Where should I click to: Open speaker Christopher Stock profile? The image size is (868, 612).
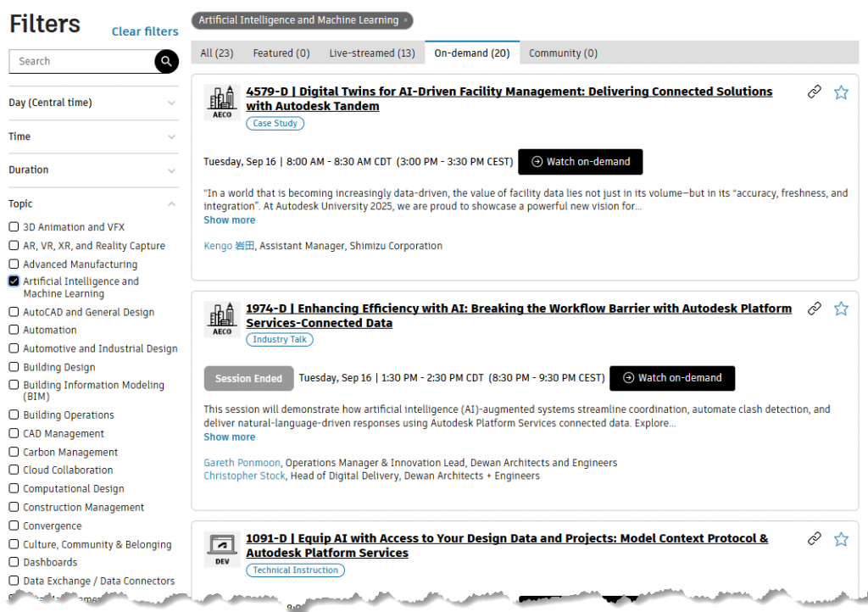pyautogui.click(x=244, y=476)
